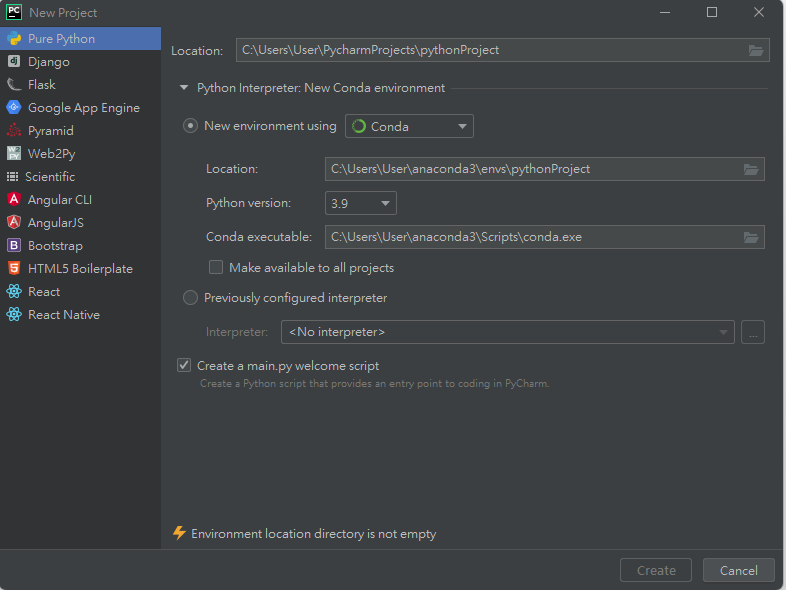The width and height of the screenshot is (786, 590).
Task: Click the Angular CLI icon
Action: pos(14,200)
